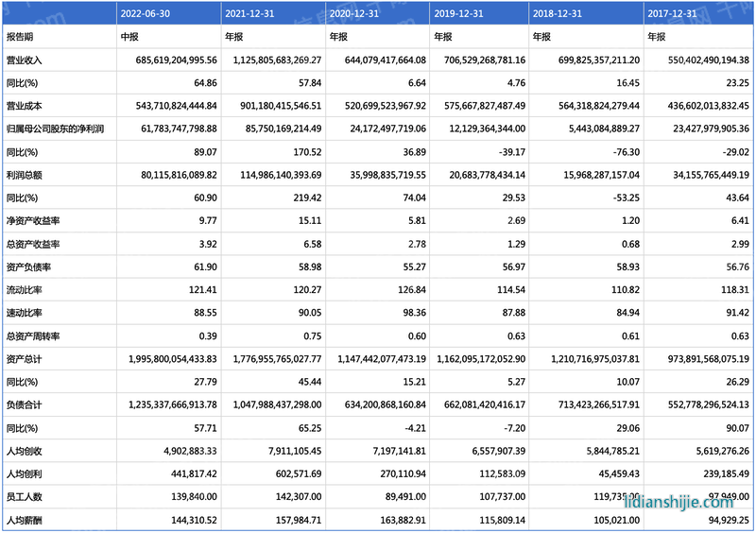756x533 pixels.
Task: Select the 2019-12-31 column header
Action: pyautogui.click(x=458, y=13)
